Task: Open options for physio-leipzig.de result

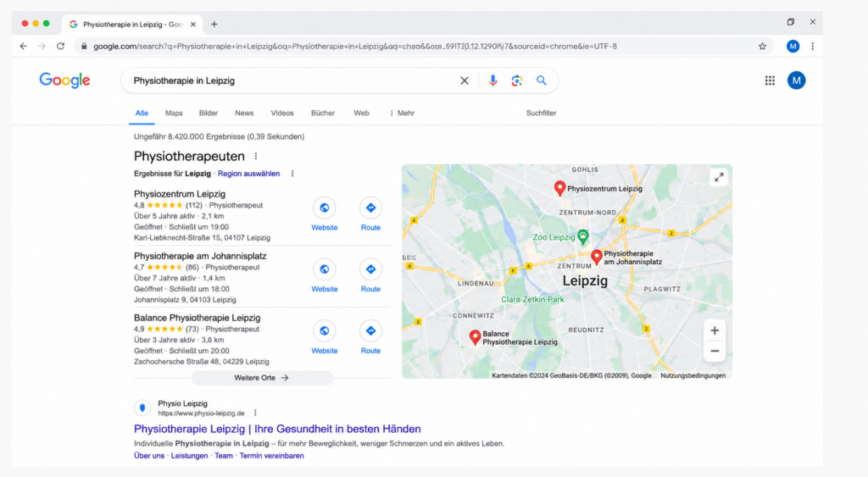Action: pos(255,413)
